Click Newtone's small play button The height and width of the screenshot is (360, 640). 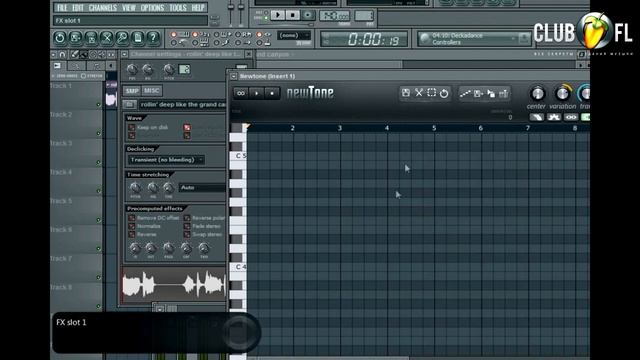(x=257, y=93)
